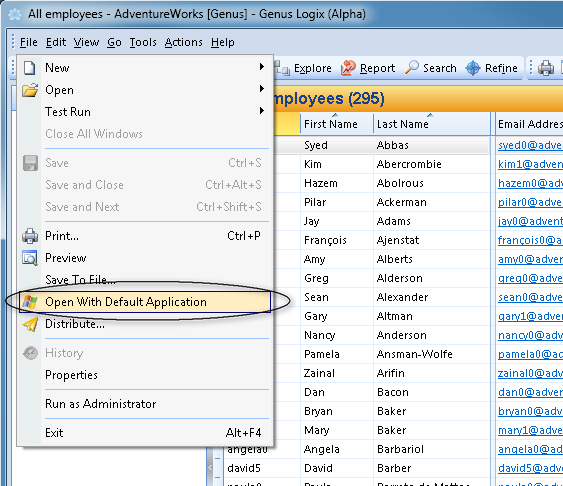Screen dimensions: 563x486
Task: Click the Refine toolbar button
Action: tap(492, 68)
